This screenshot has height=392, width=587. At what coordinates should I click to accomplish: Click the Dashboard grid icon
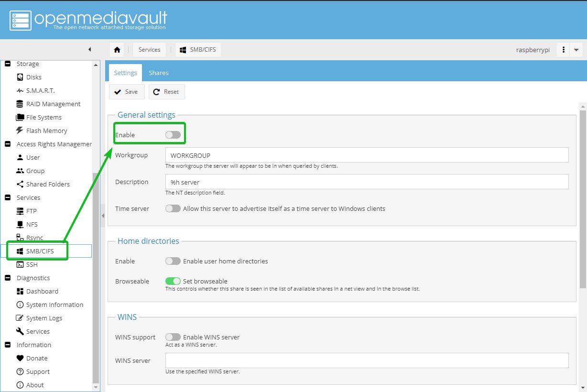tap(20, 291)
